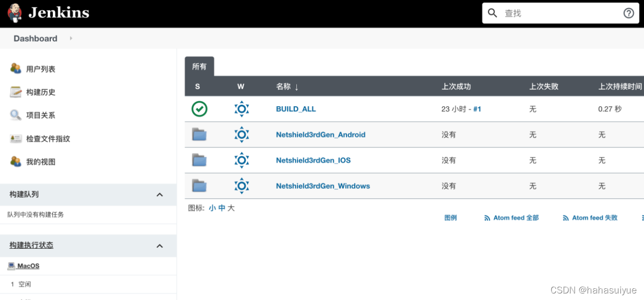Viewport: 644px width, 300px height.
Task: Click the 检查文件指纹 fingerprint icon
Action: coord(16,138)
